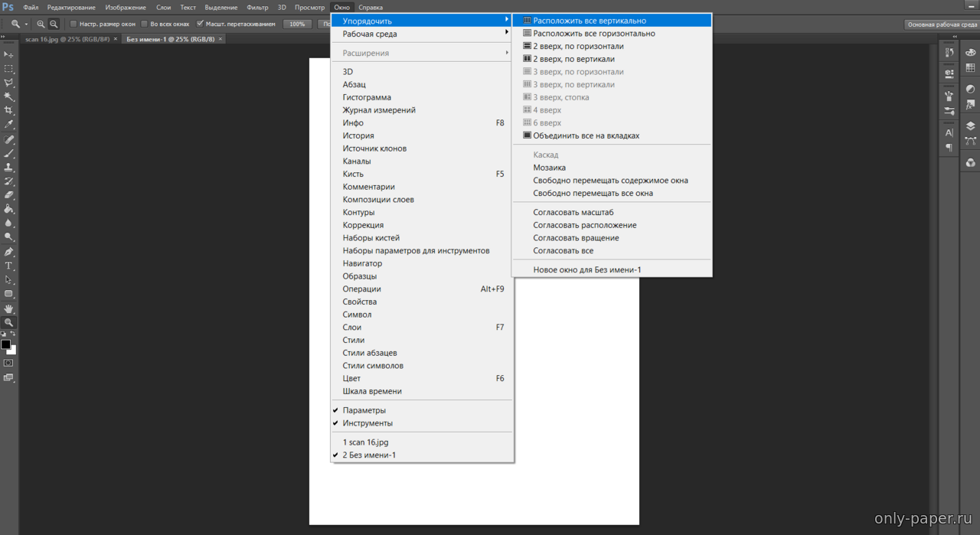
Task: Click the 100% zoom button
Action: [297, 24]
